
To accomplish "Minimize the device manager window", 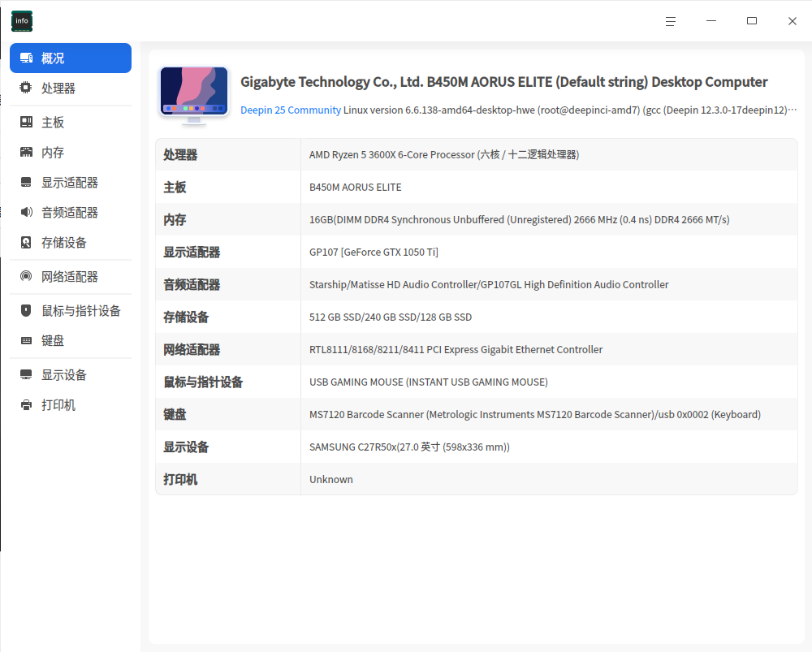I will pyautogui.click(x=711, y=21).
